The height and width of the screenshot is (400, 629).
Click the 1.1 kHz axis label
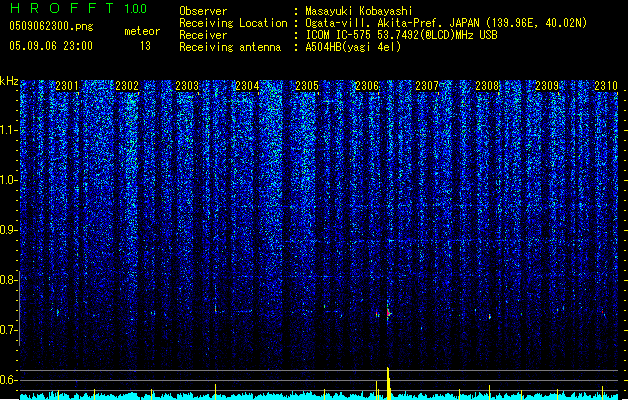(9, 130)
